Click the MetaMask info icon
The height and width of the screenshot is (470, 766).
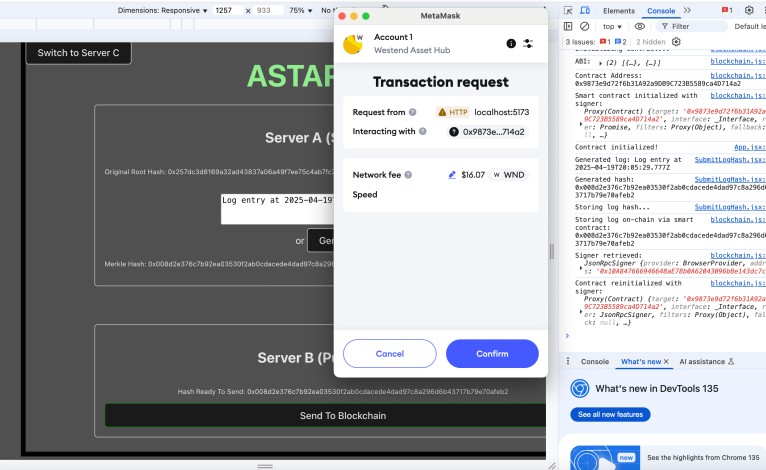coord(511,44)
